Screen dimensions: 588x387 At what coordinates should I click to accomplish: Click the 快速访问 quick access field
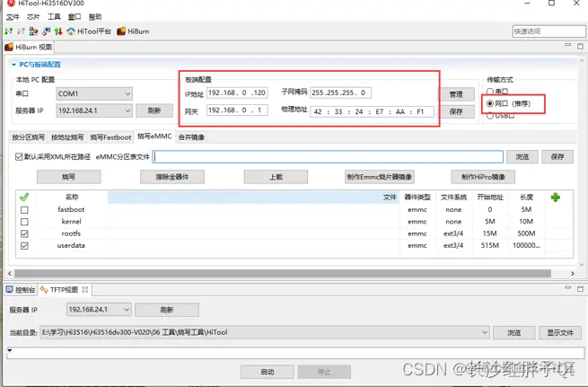point(549,31)
